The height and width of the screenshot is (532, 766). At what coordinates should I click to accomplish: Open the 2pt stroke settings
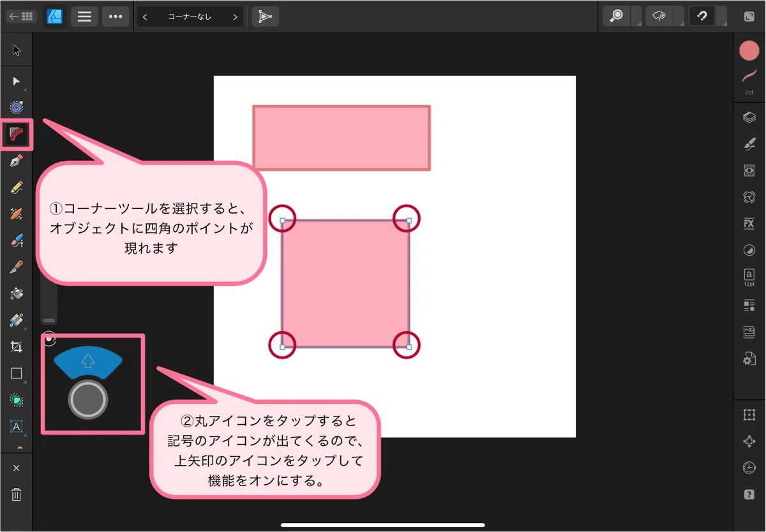click(x=749, y=82)
